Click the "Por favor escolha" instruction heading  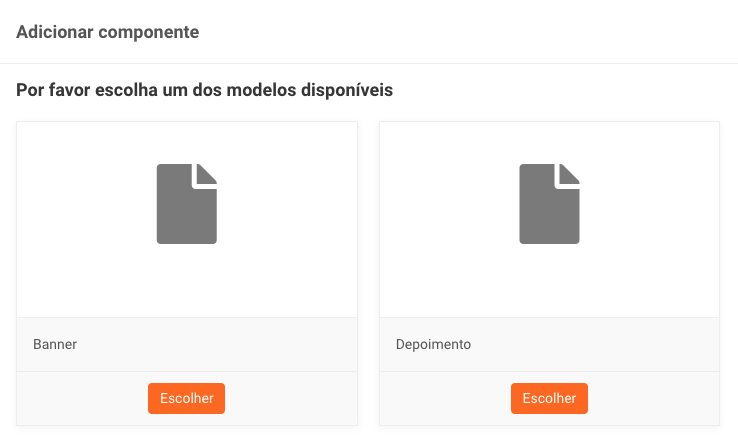204,90
